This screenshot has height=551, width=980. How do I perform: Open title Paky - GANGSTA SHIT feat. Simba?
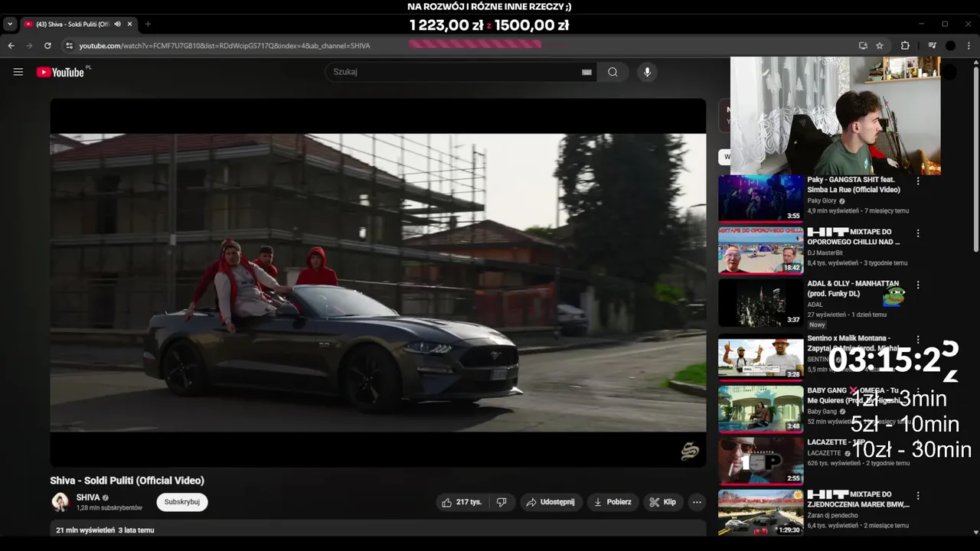[854, 184]
